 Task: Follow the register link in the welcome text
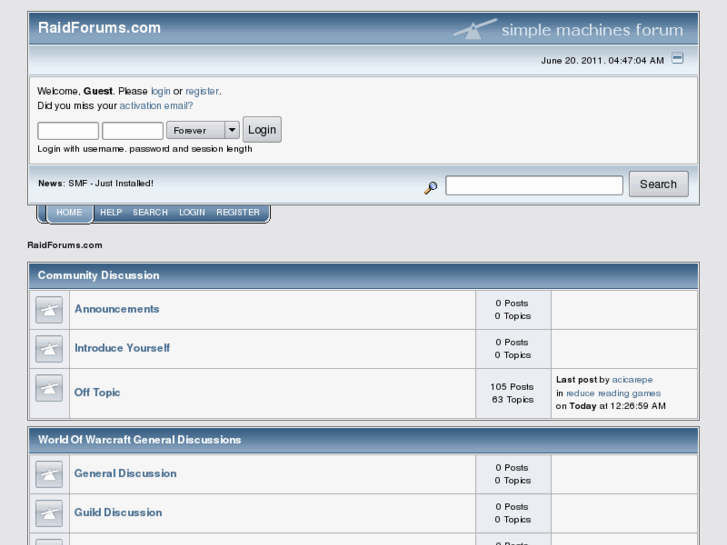pyautogui.click(x=202, y=91)
